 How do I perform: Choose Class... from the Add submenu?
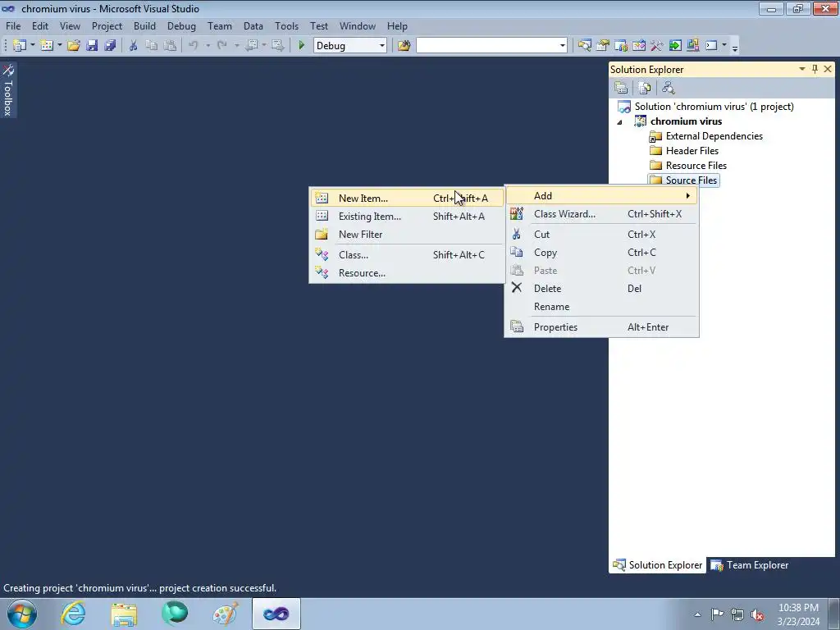pos(407,255)
